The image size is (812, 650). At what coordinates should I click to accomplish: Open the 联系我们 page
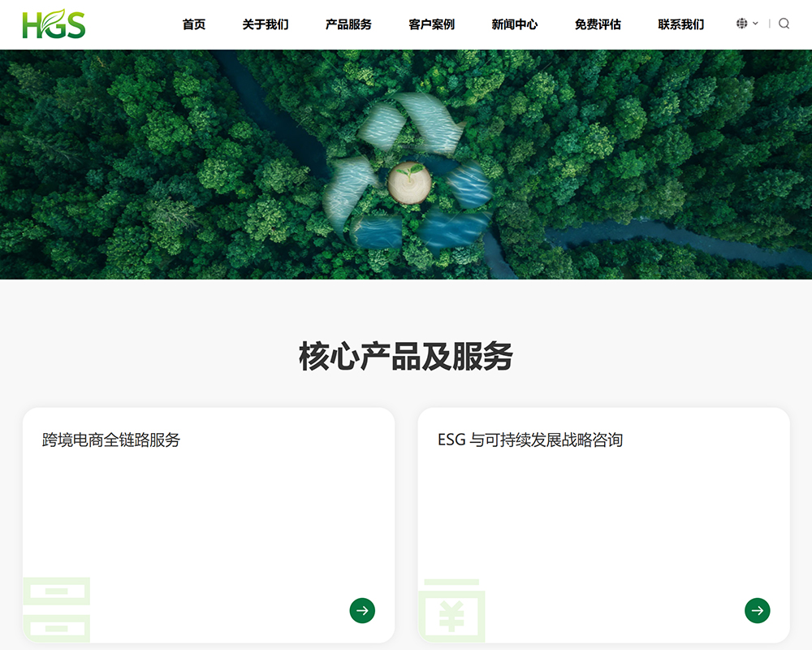681,24
